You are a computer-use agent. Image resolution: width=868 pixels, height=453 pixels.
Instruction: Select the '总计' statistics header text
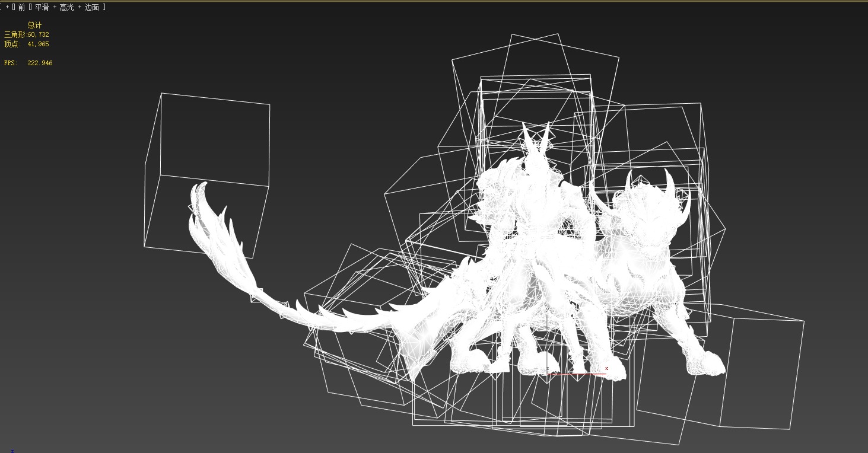tap(34, 25)
